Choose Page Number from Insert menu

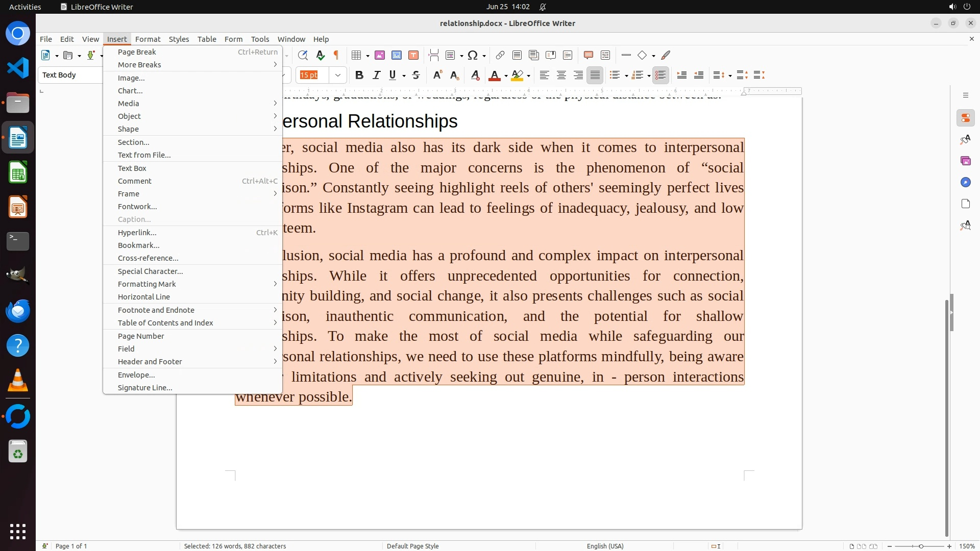click(141, 336)
